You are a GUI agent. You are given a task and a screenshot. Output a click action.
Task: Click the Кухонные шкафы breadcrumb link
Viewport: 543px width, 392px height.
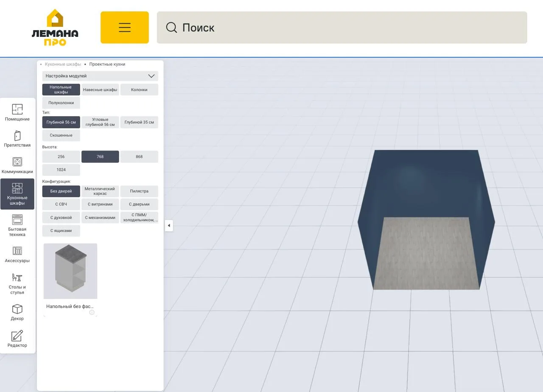(x=63, y=64)
